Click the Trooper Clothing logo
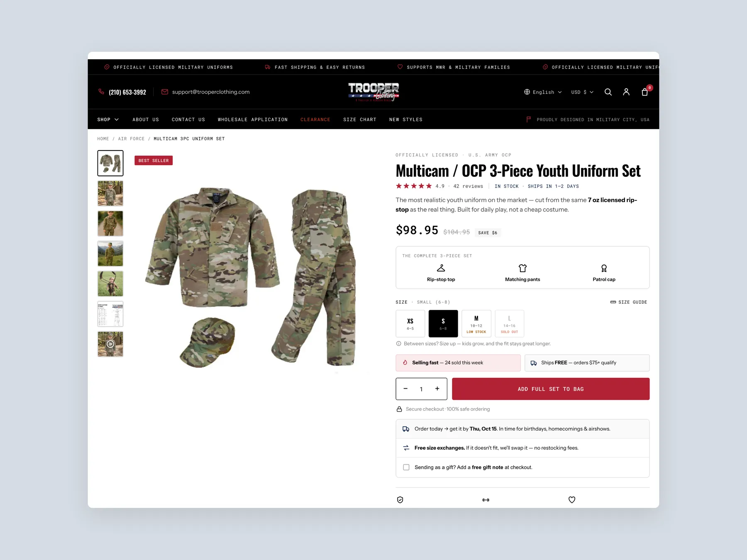Screen dimensions: 747x560 pos(373,92)
